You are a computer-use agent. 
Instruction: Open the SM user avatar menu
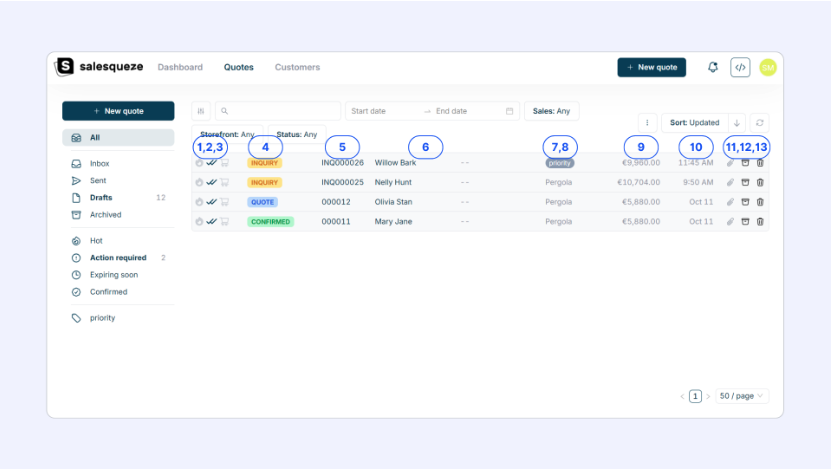768,67
